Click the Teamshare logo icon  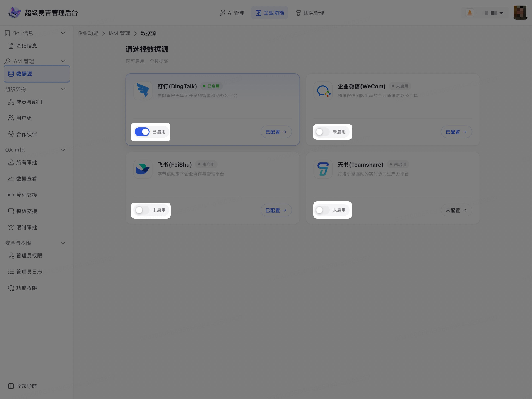(x=323, y=169)
